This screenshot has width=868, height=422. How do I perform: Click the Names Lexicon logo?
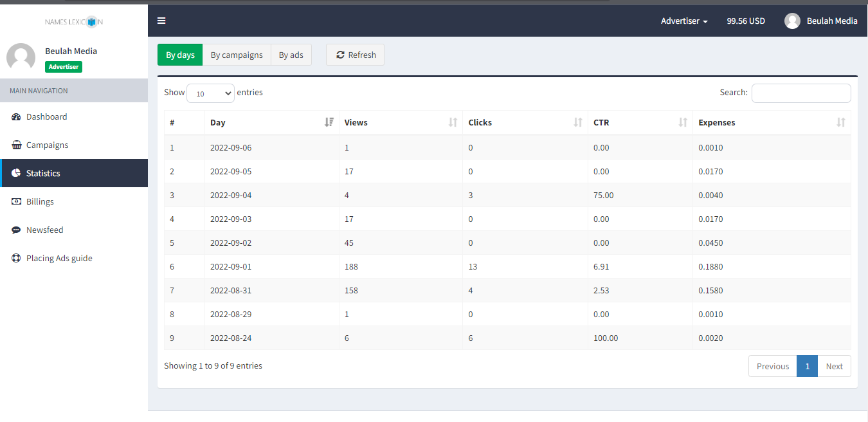pos(74,22)
